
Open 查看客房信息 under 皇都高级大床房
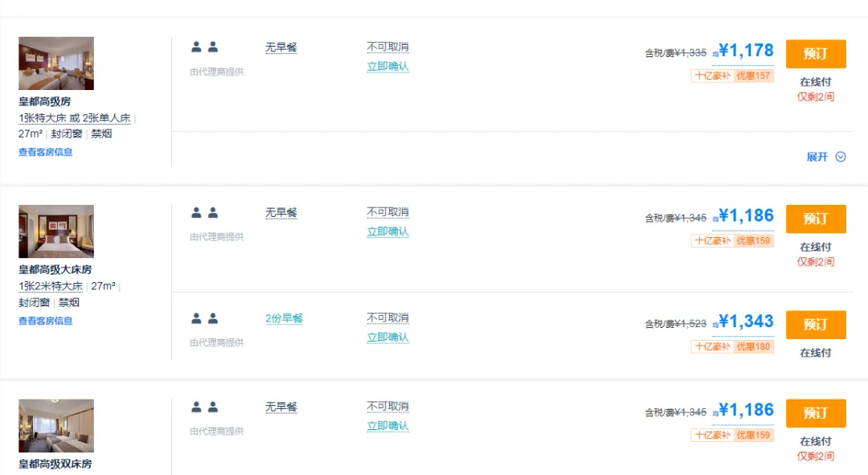click(x=46, y=321)
